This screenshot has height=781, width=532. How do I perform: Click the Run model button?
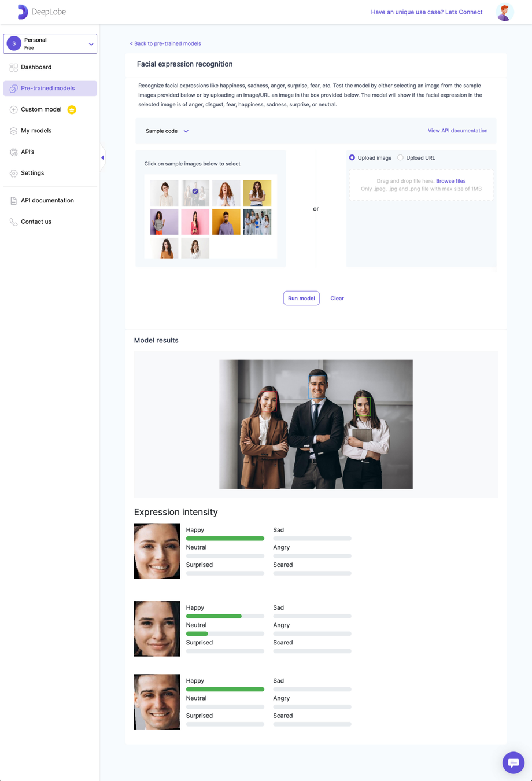pos(301,298)
